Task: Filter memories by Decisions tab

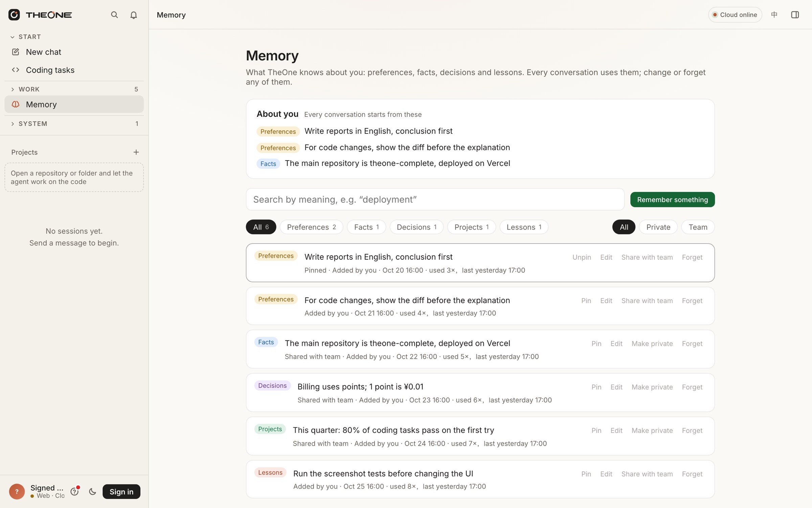Action: tap(416, 227)
